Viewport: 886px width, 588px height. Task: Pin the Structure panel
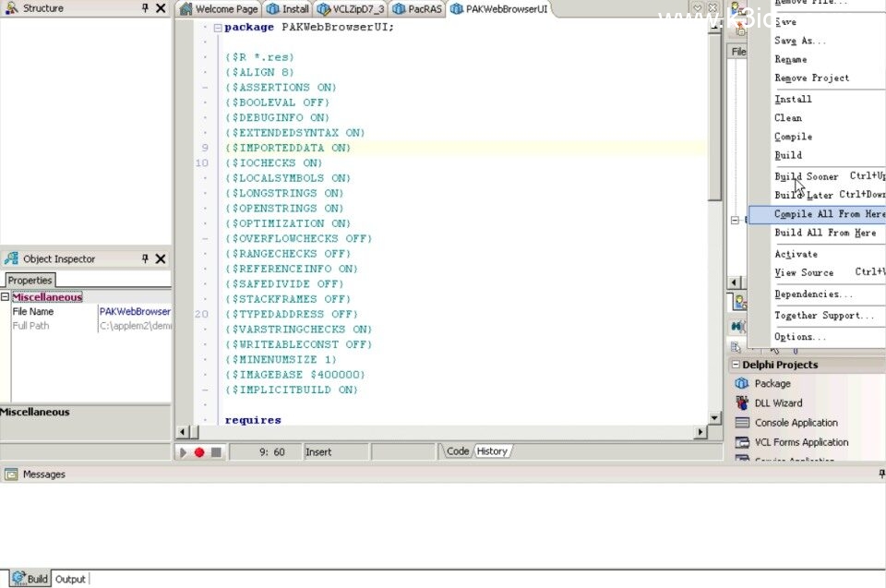coord(145,8)
